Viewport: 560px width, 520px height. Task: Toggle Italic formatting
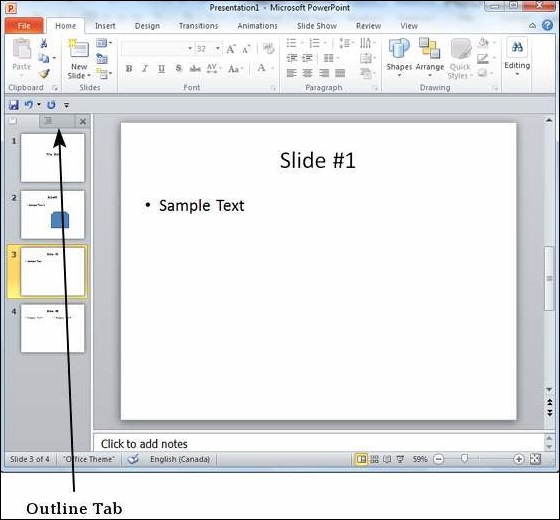click(145, 68)
